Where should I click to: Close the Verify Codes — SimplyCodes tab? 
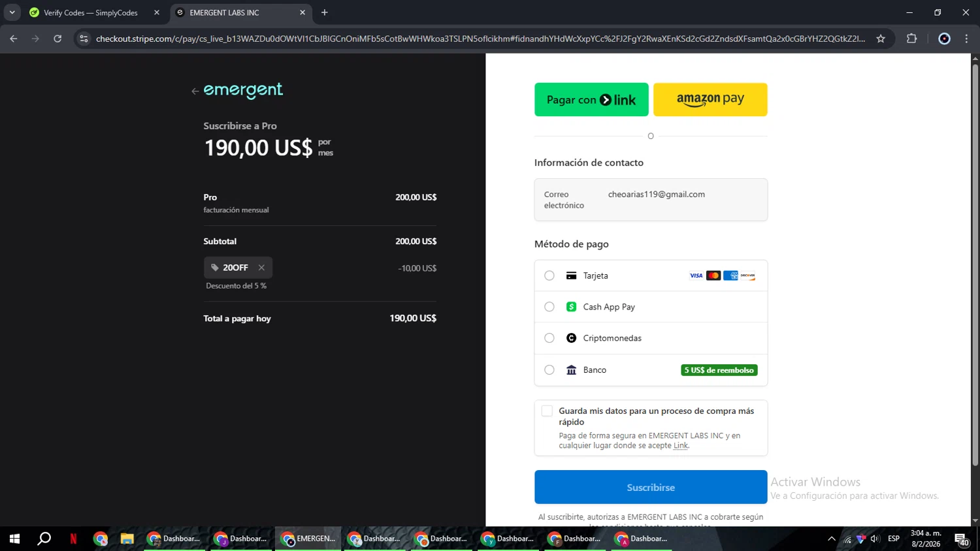(x=157, y=12)
